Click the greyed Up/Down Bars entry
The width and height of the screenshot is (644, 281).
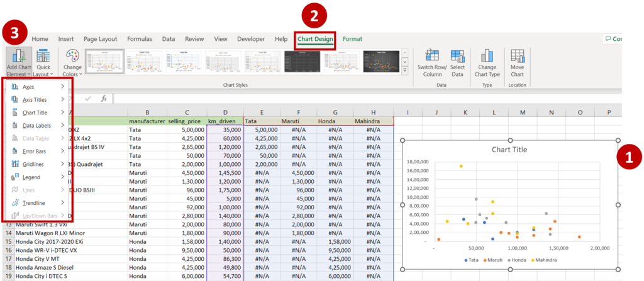[38, 215]
